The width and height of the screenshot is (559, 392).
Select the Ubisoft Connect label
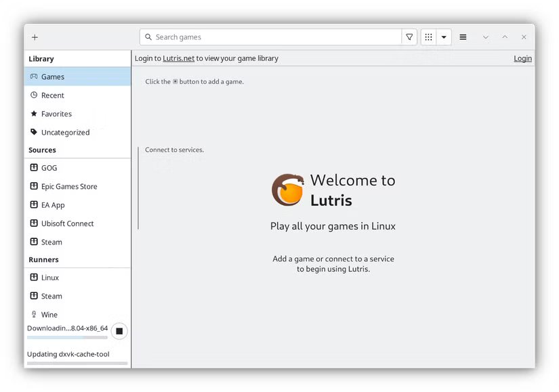coord(67,223)
